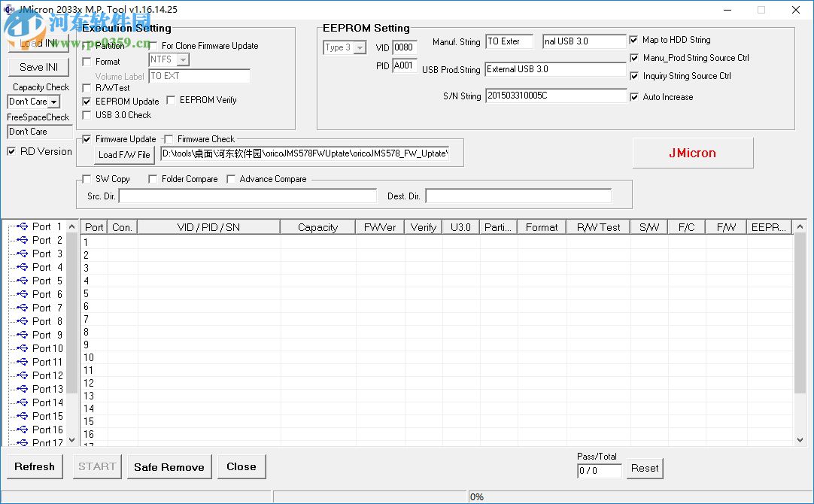Click the USB icon beside Port 8
Screen dimensions: 814x504
(x=23, y=321)
